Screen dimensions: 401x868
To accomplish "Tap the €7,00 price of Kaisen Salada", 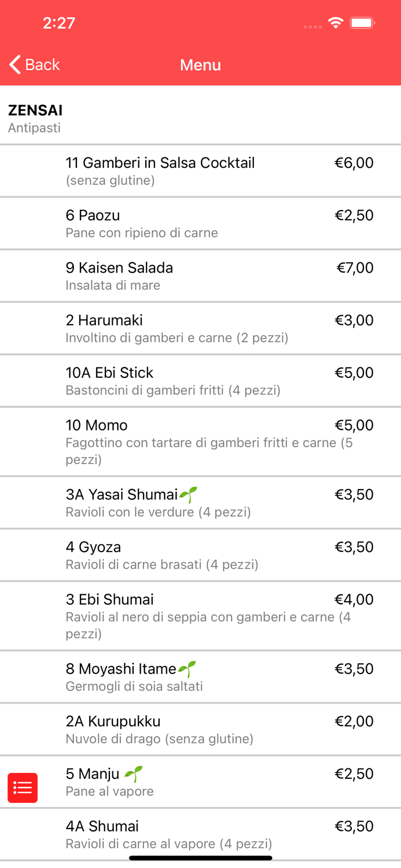I will (x=355, y=268).
